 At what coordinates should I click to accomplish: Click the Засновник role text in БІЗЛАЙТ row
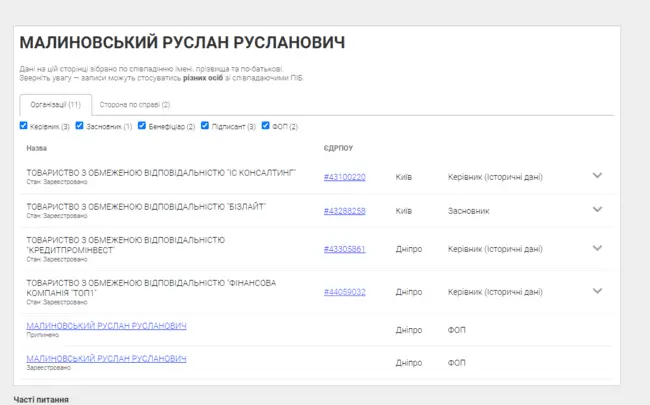coord(468,211)
